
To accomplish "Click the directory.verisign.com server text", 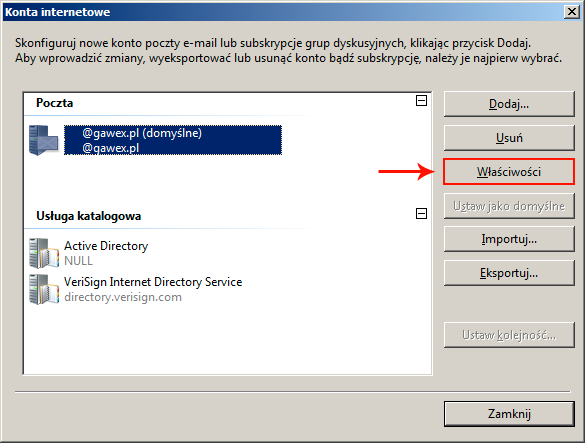I will click(123, 297).
